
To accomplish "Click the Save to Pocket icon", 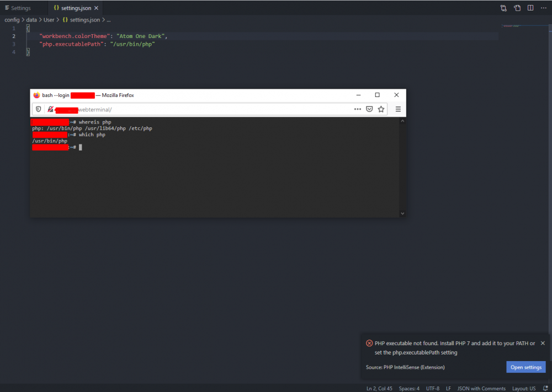I will pyautogui.click(x=369, y=109).
